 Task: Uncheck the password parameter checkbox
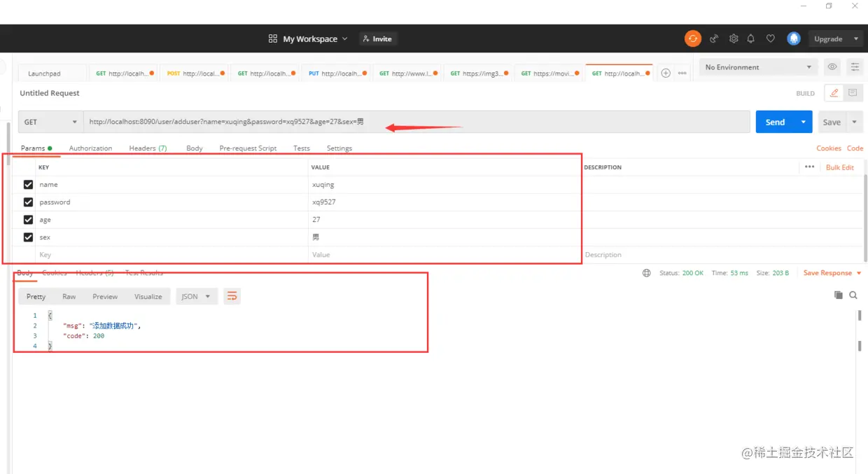tap(28, 202)
